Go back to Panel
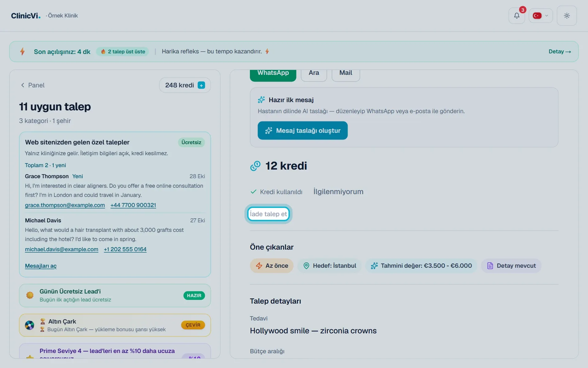 32,85
